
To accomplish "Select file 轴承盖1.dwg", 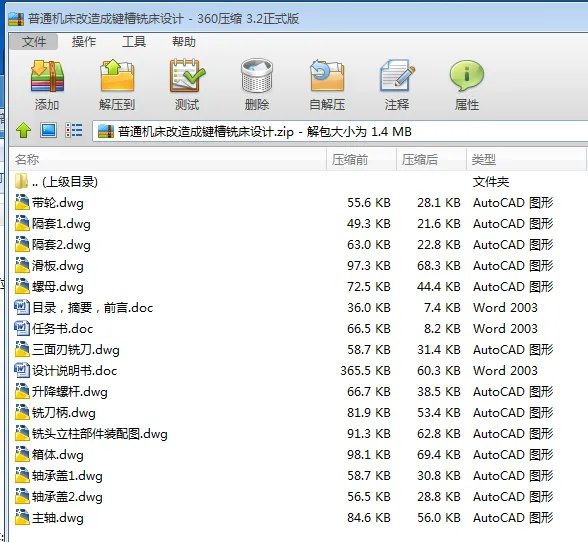I will (x=298, y=476).
